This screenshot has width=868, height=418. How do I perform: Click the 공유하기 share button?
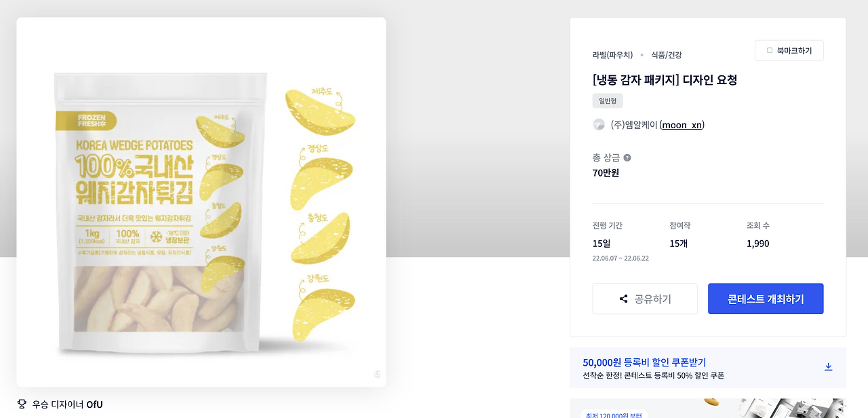645,299
